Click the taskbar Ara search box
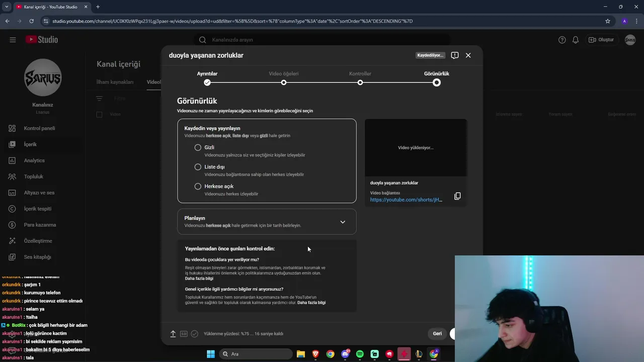 pos(256,354)
